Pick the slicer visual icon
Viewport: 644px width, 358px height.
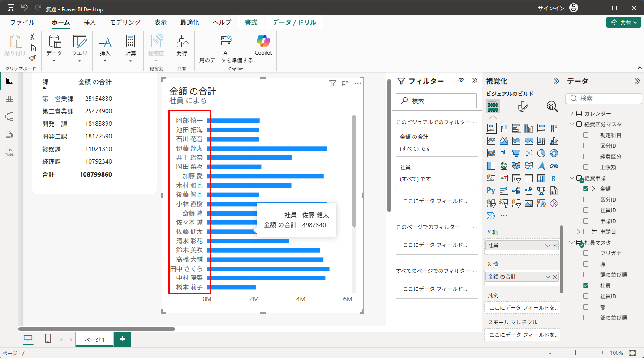point(516,178)
